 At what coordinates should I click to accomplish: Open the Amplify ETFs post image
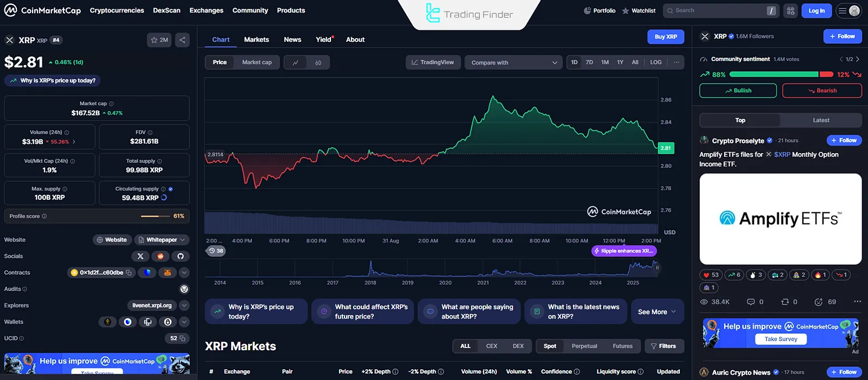tap(781, 219)
